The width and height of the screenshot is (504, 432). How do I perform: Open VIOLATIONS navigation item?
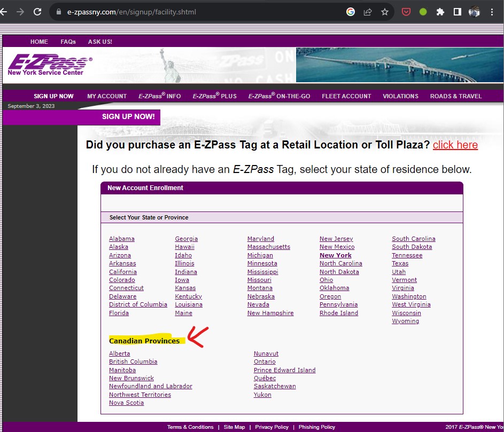[x=400, y=96]
